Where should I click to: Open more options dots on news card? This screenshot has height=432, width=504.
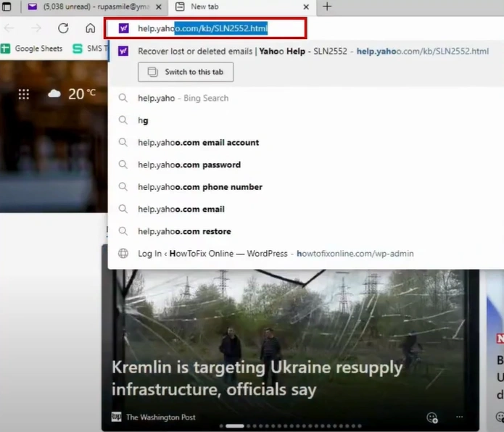pos(460,417)
